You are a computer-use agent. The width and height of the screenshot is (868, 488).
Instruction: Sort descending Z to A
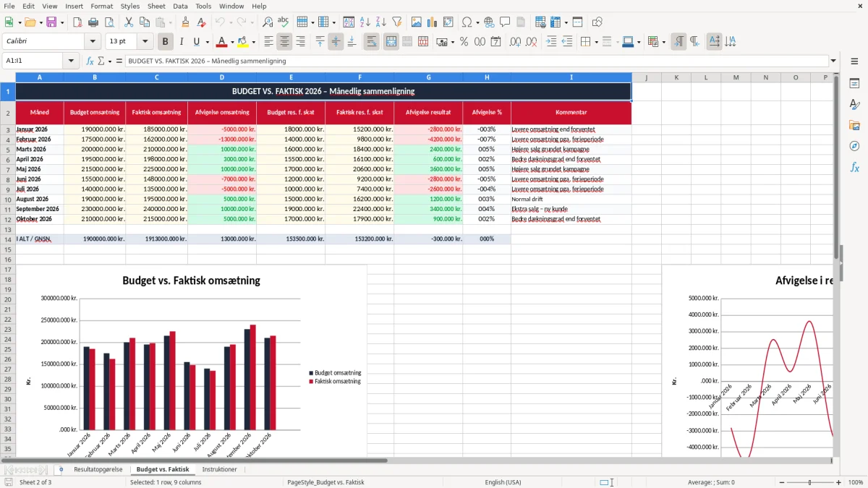pyautogui.click(x=381, y=22)
